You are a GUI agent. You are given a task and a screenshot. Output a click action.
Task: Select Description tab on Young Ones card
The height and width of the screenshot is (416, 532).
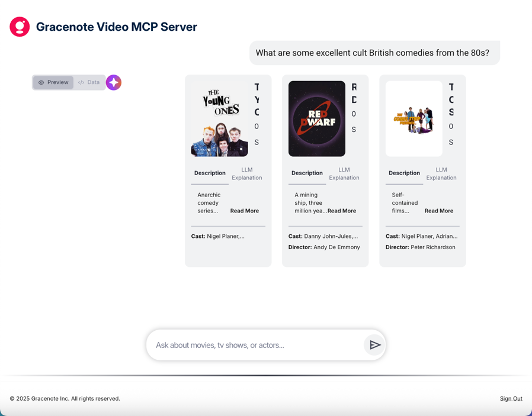[x=210, y=173]
